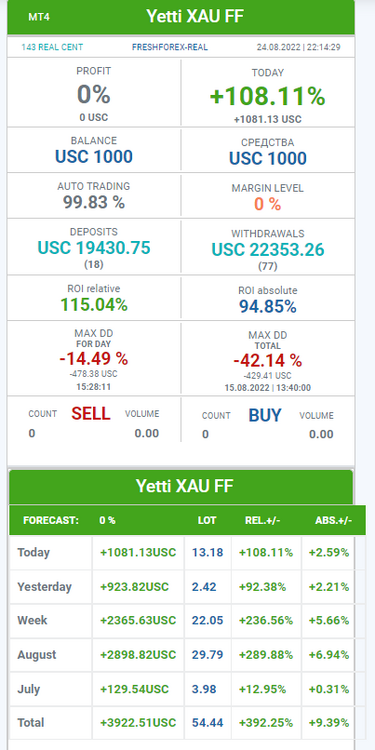Click the ABS.+/- column header
Viewport: 375px width, 750px height.
pyautogui.click(x=334, y=520)
